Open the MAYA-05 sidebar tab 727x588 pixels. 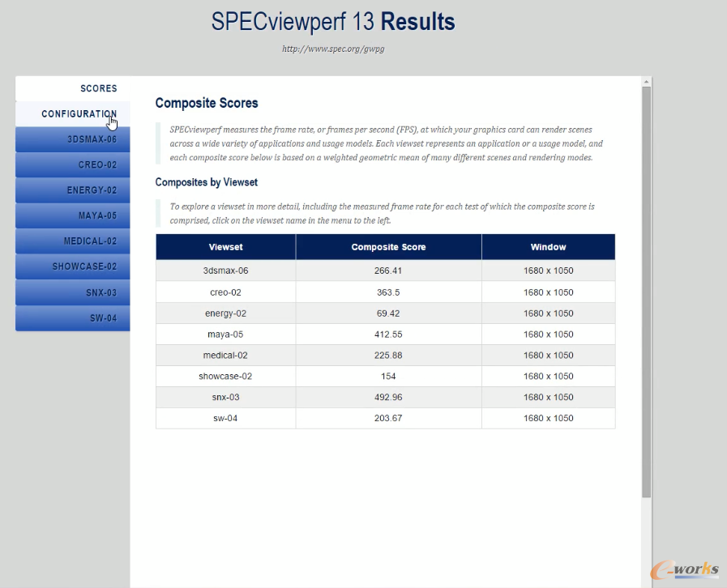pyautogui.click(x=73, y=216)
